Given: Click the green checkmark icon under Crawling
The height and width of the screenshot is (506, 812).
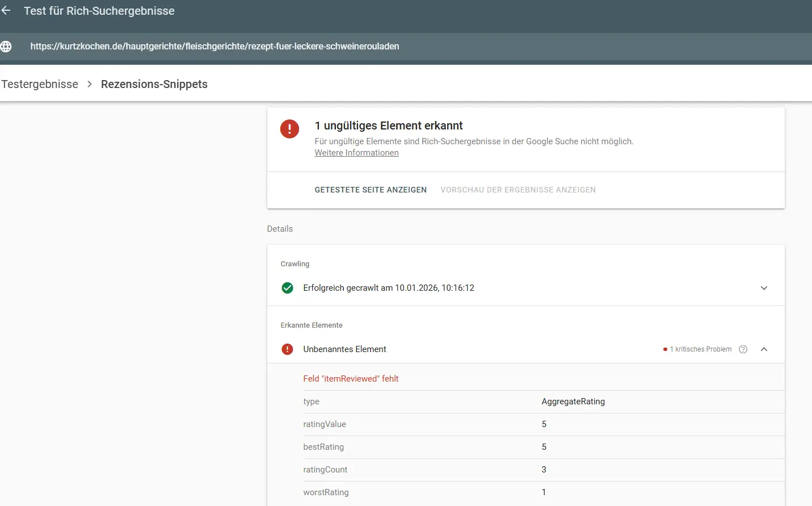Looking at the screenshot, I should click(x=288, y=288).
